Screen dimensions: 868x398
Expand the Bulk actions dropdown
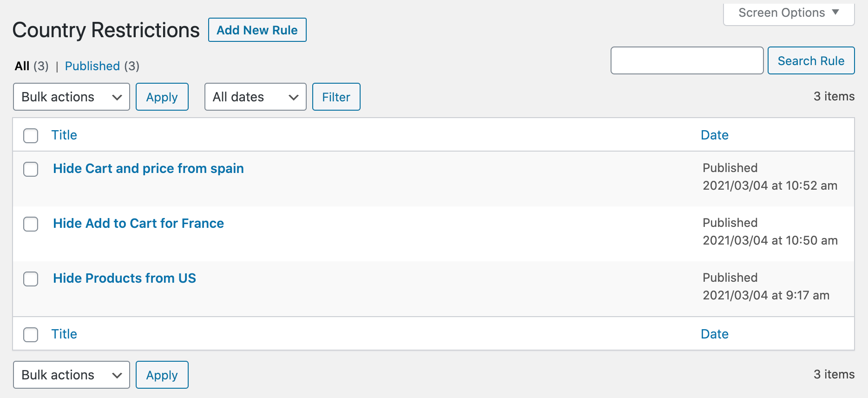point(71,97)
